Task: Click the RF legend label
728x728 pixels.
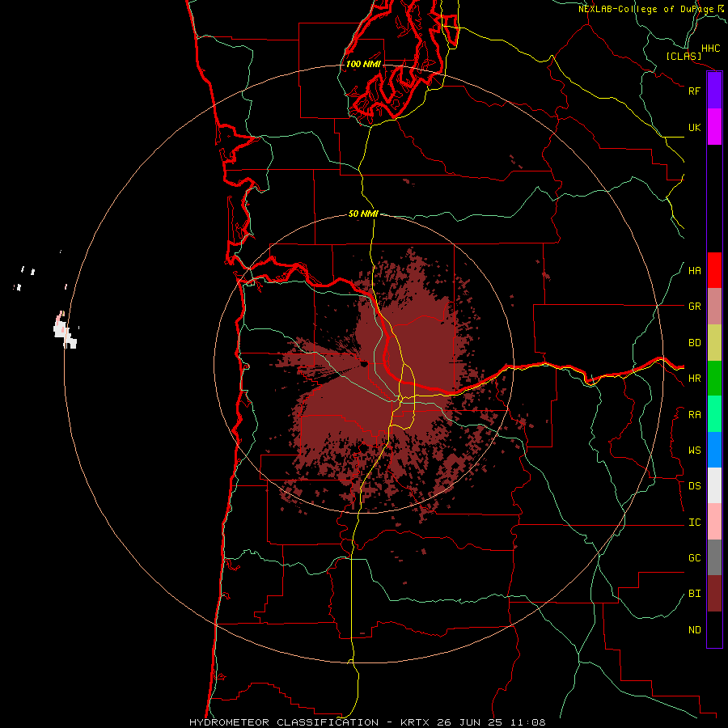Action: (x=694, y=91)
